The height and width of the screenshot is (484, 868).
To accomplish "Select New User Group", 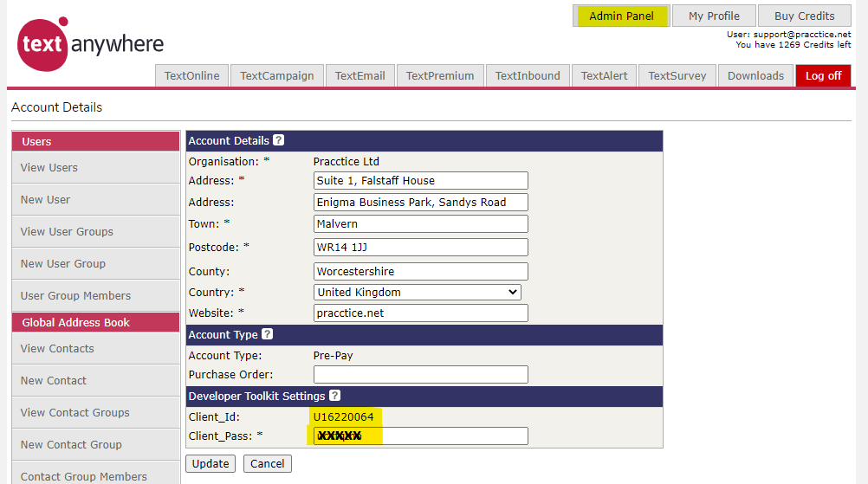I will coord(96,264).
